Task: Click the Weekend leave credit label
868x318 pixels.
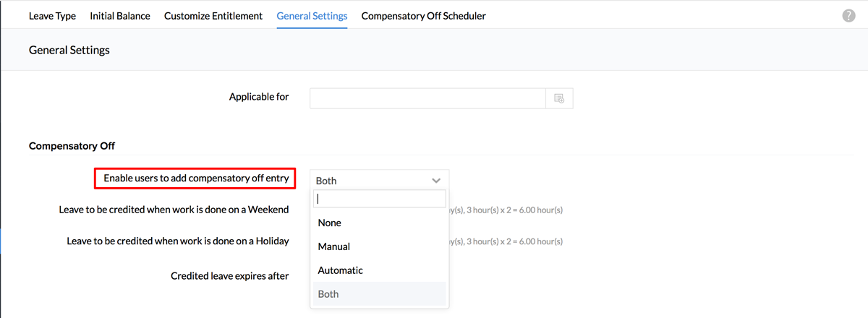Action: point(174,210)
